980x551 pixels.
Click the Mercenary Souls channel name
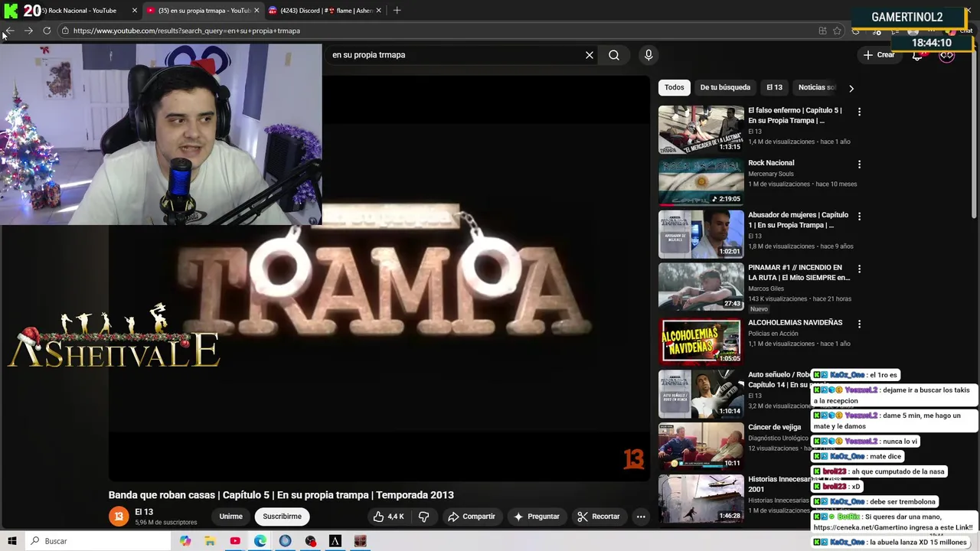(775, 174)
